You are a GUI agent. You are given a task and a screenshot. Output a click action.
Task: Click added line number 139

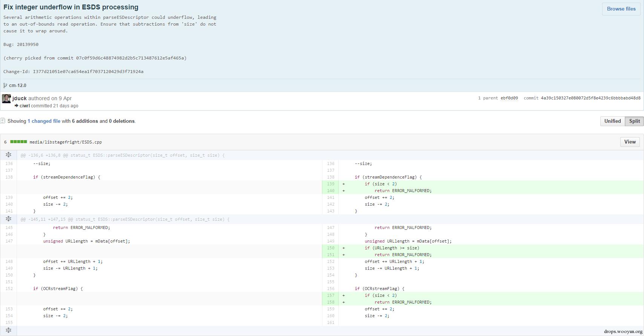click(x=330, y=184)
